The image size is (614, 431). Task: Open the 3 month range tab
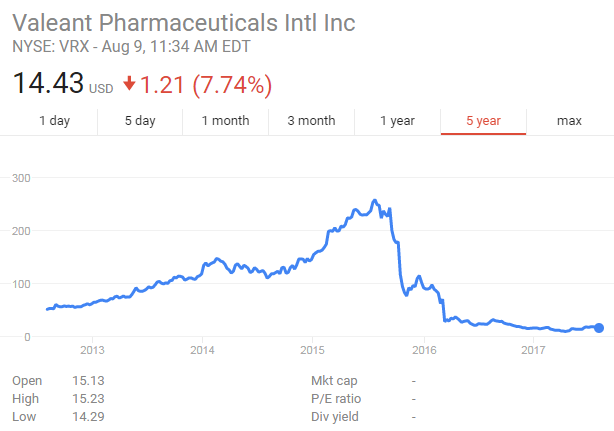tap(311, 121)
